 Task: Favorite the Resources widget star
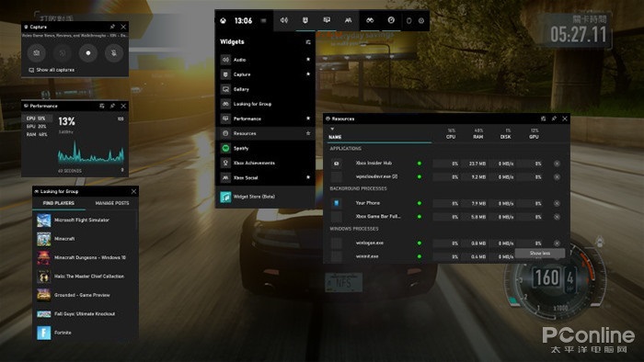308,133
